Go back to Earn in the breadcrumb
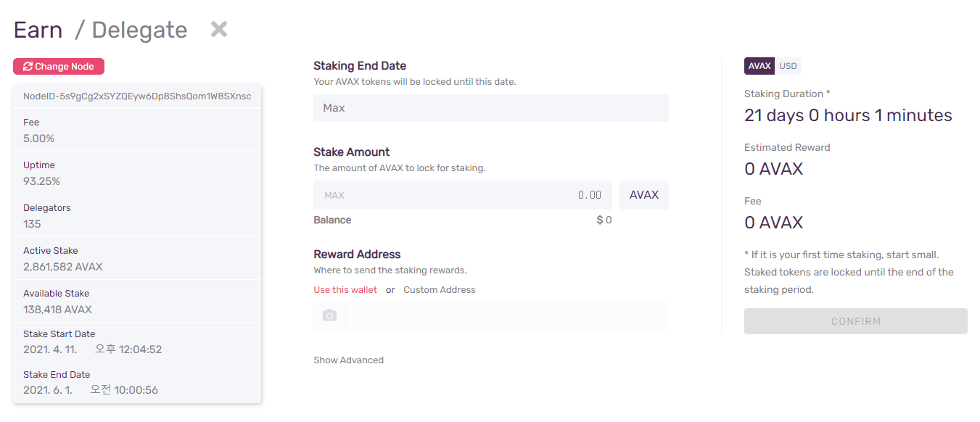 coord(38,30)
